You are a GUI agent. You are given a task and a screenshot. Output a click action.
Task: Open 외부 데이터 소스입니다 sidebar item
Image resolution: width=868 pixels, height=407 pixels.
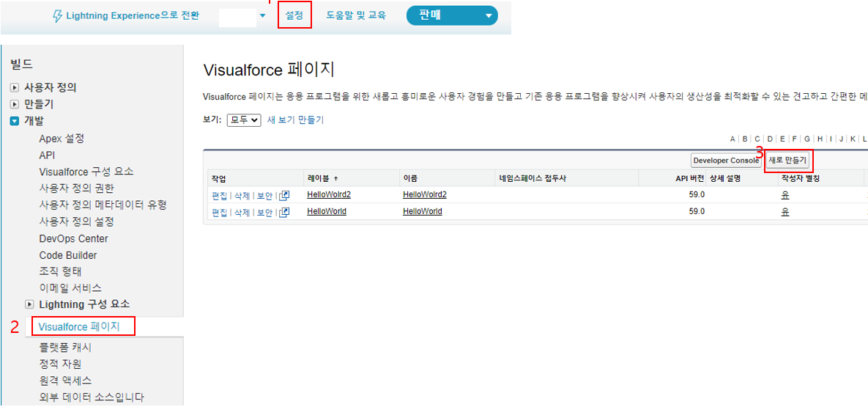92,397
